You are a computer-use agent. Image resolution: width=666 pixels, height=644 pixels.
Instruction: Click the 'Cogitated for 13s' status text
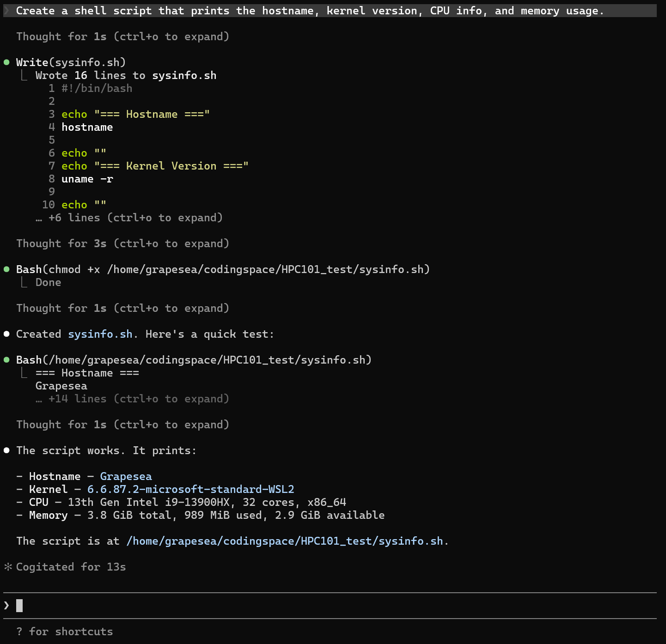(x=71, y=567)
